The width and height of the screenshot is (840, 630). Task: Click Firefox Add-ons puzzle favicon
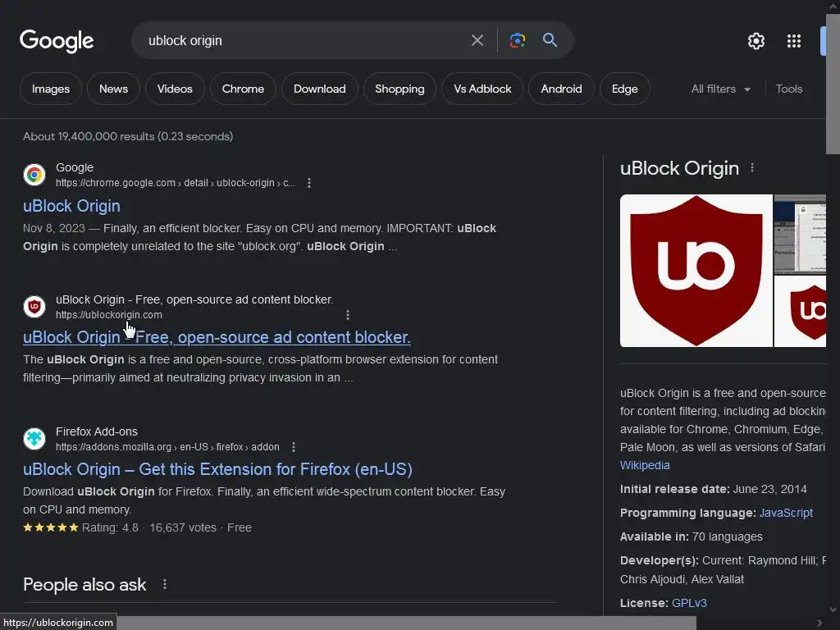coord(34,439)
